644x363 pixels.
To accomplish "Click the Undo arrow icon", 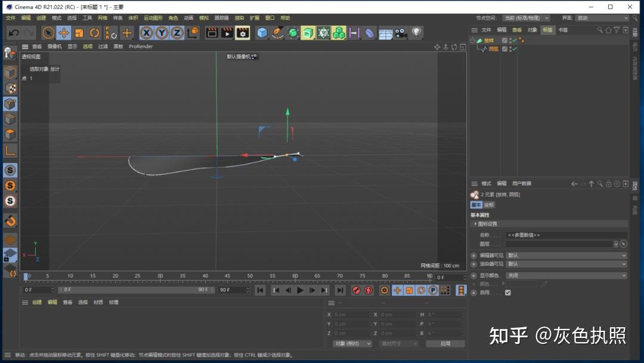I will [x=14, y=33].
